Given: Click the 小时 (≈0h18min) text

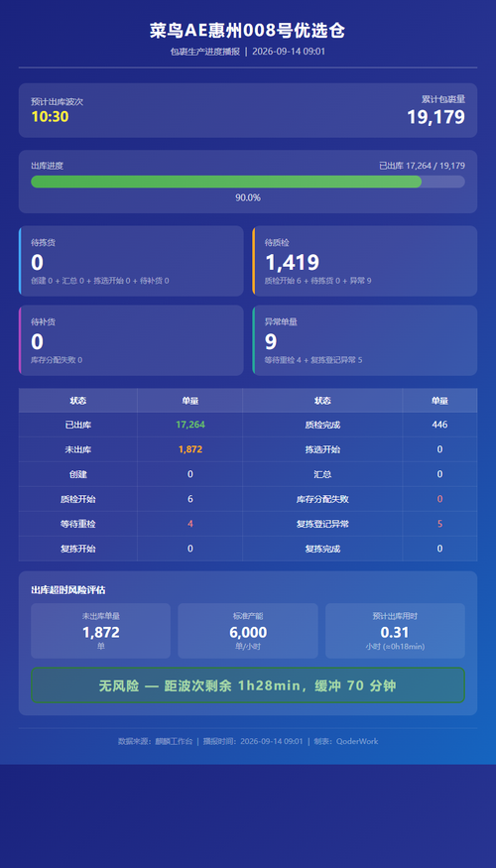Looking at the screenshot, I should [395, 646].
